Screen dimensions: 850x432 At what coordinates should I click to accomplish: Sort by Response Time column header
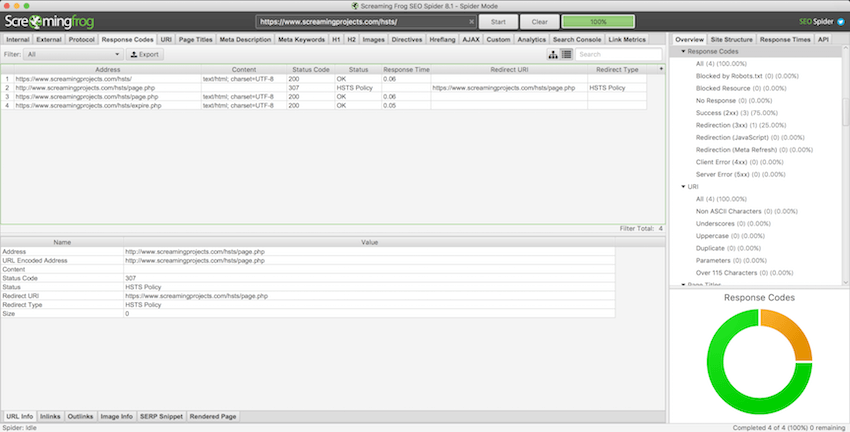coord(406,69)
